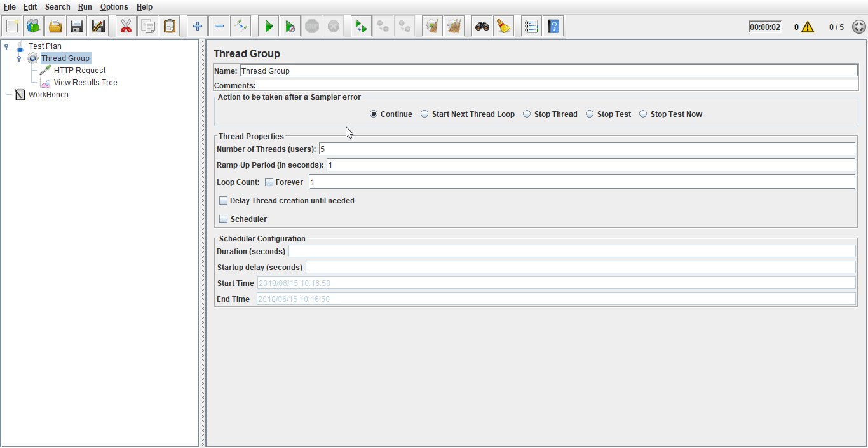Create new plan from Templates icon

[x=33, y=25]
